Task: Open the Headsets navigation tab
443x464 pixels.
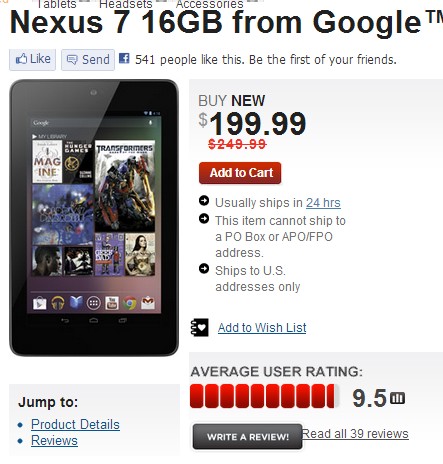Action: coord(126,4)
